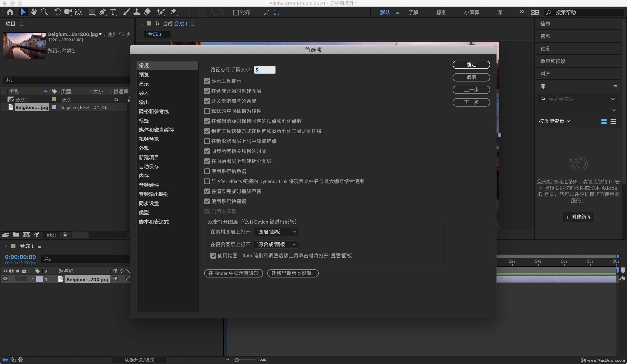Create new folder in project panel
The image size is (627, 364).
(x=16, y=234)
